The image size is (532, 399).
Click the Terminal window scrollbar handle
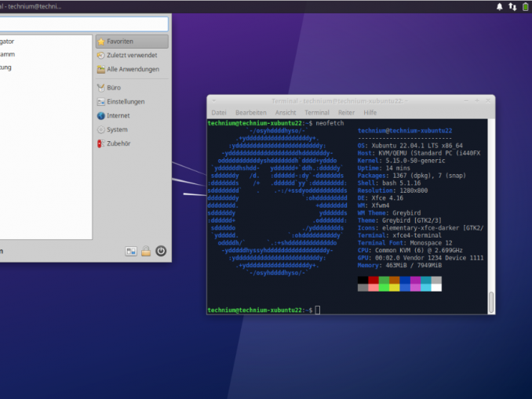pyautogui.click(x=491, y=302)
